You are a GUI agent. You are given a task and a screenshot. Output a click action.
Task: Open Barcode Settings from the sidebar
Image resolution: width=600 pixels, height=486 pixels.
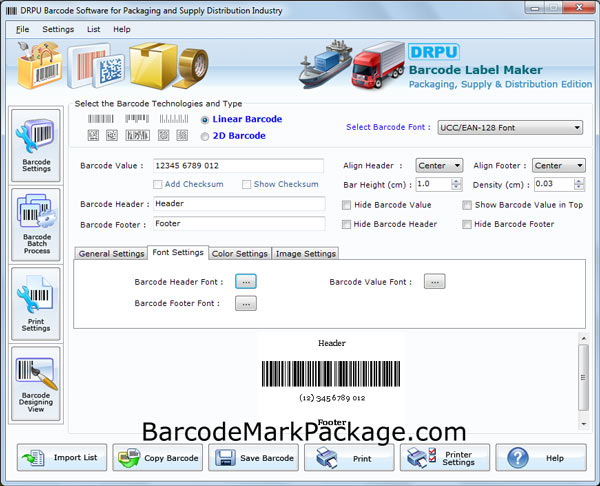pos(36,145)
